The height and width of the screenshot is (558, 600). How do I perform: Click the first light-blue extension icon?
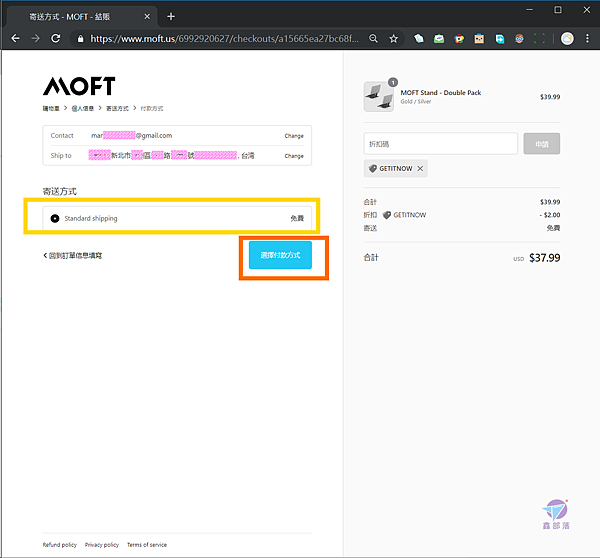point(419,38)
